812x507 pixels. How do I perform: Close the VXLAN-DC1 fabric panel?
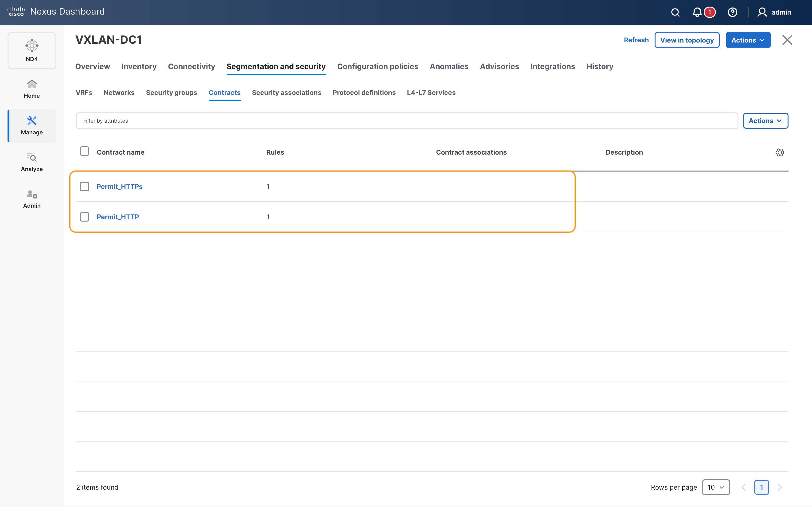[787, 40]
